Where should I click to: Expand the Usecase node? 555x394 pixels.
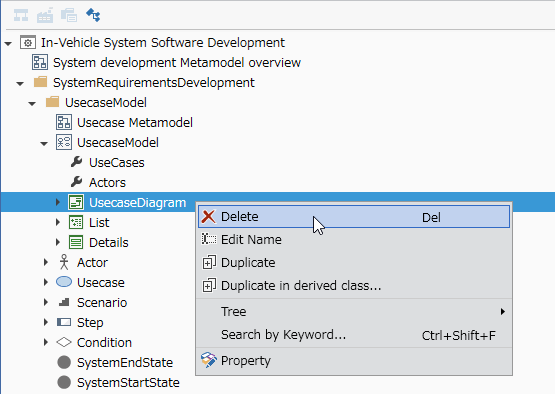coord(46,282)
